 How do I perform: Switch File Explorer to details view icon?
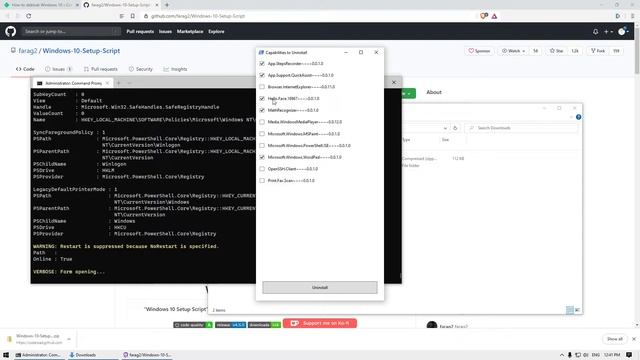click(x=570, y=310)
